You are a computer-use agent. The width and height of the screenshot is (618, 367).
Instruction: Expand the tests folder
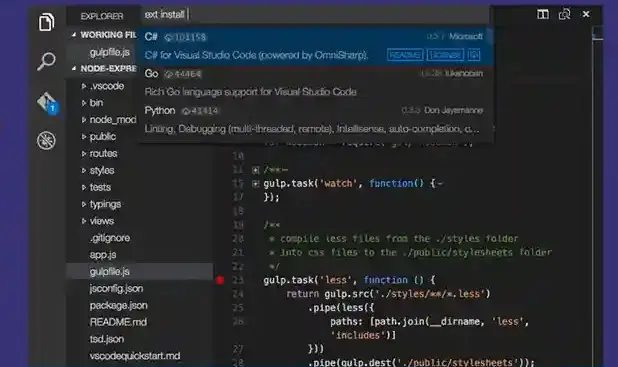tap(84, 188)
